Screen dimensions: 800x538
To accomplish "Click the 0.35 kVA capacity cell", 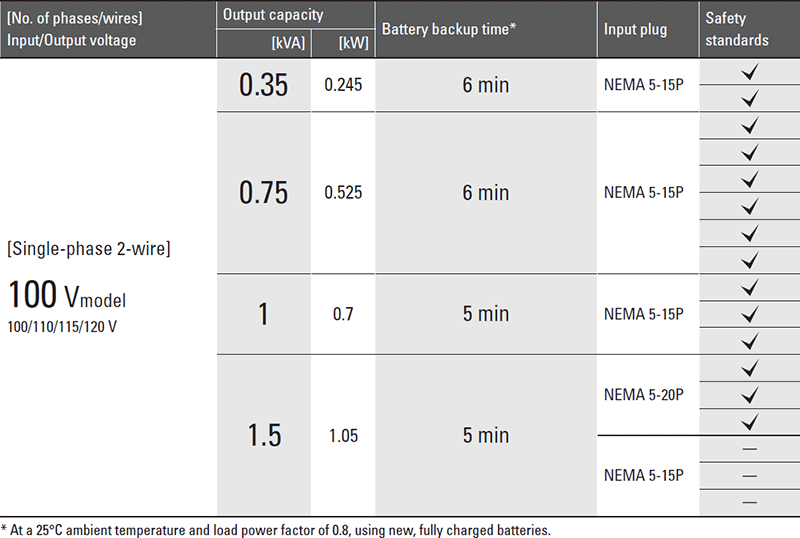I will [264, 85].
